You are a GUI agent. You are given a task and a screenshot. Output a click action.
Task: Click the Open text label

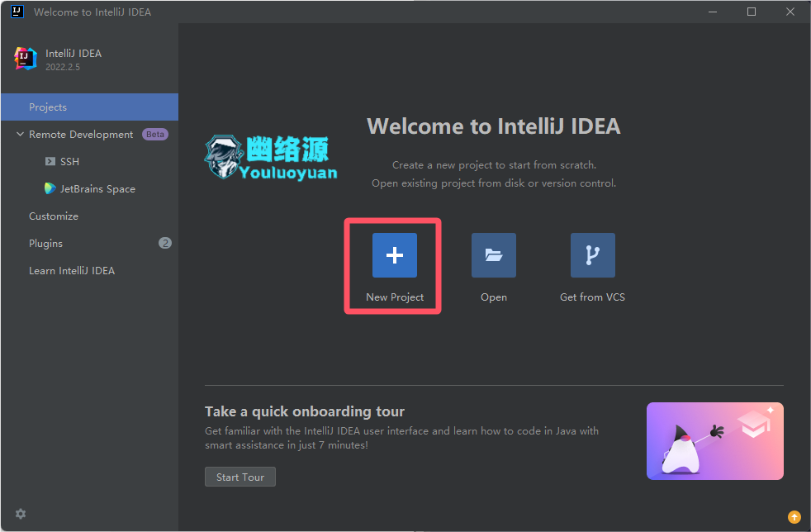493,297
